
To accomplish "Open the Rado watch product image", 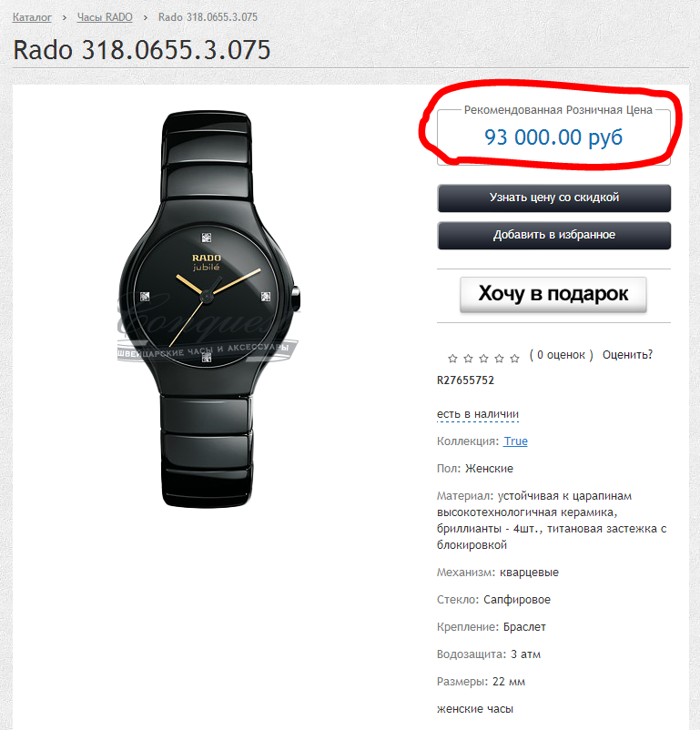I will 208,309.
